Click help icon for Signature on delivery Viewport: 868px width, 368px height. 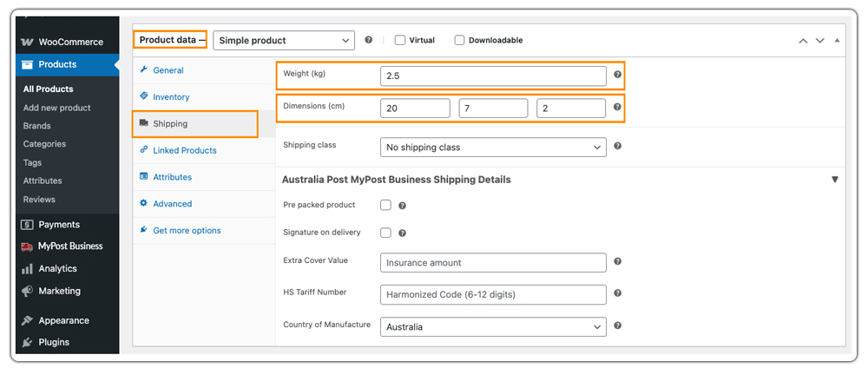point(403,233)
